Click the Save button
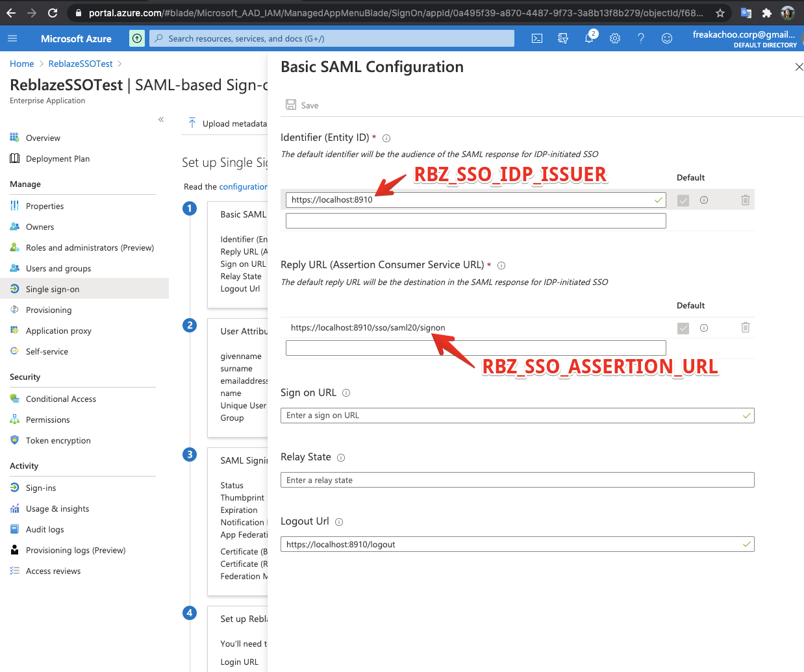 [x=303, y=105]
